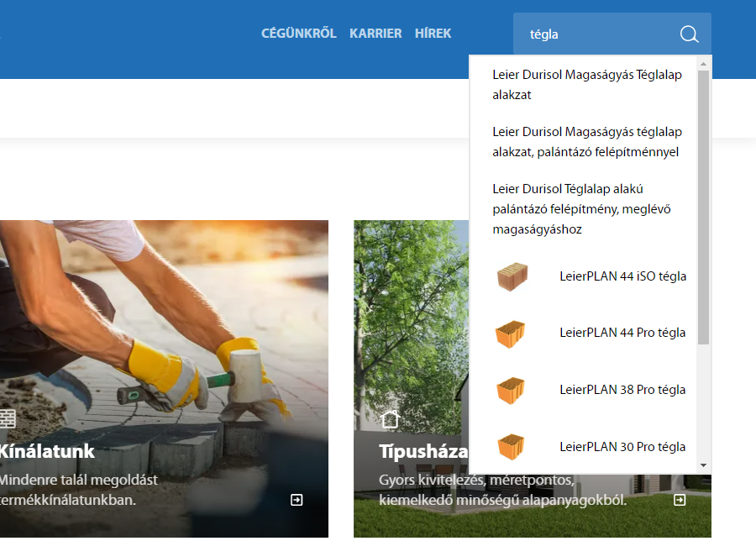This screenshot has width=756, height=541.
Task: Select Téglalap alakú palántázó felépítmény result
Action: [581, 209]
